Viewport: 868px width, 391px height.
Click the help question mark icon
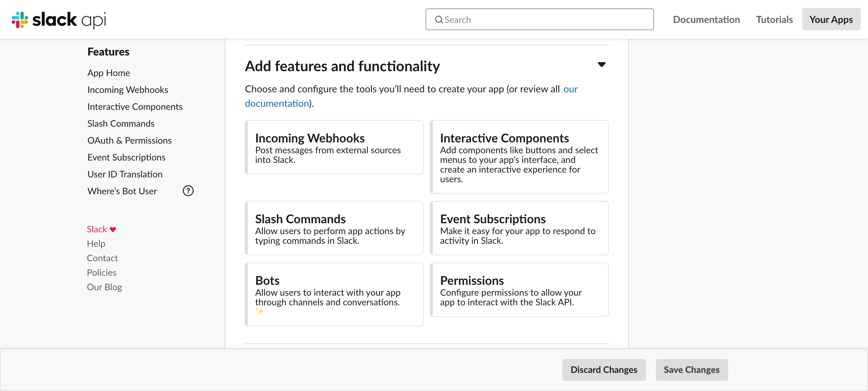point(188,191)
